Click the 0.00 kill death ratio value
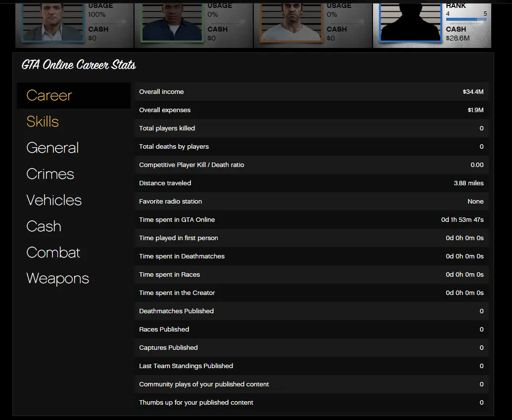512x420 pixels. (477, 165)
